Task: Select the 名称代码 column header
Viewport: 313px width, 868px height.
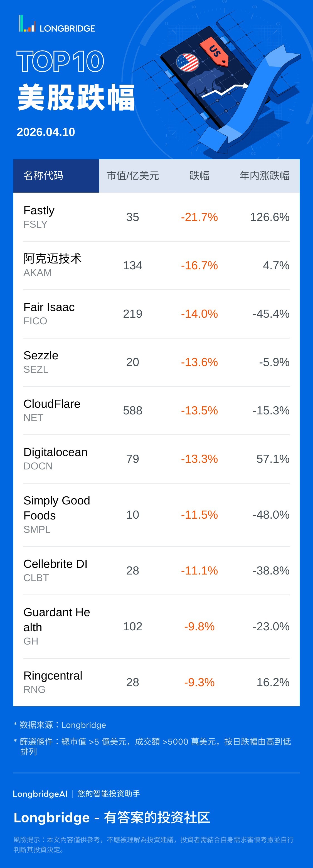Action: tap(43, 176)
